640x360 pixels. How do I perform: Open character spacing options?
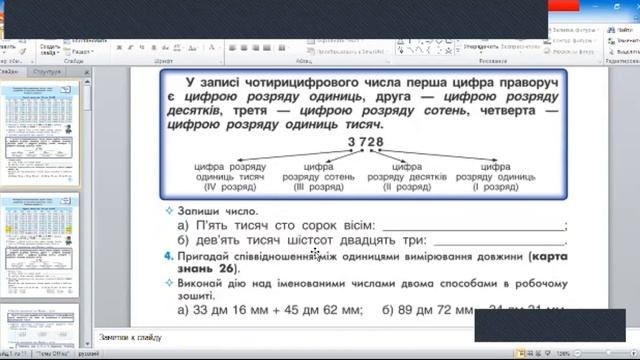(x=178, y=48)
